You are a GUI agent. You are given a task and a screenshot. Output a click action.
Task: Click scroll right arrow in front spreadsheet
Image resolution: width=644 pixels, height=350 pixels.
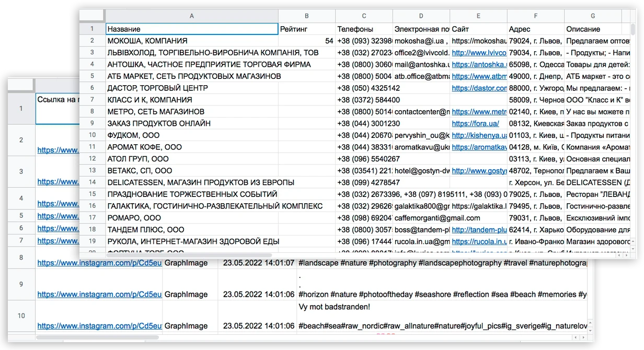coord(626,255)
